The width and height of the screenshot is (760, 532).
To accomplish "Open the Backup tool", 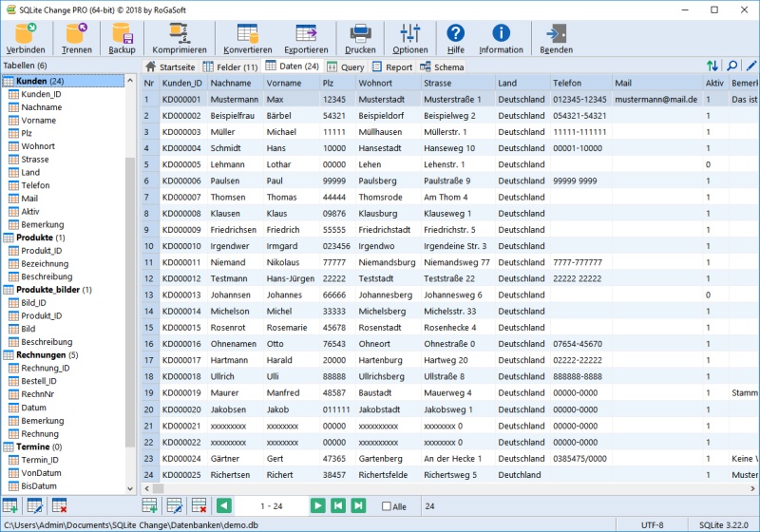I will pyautogui.click(x=122, y=34).
